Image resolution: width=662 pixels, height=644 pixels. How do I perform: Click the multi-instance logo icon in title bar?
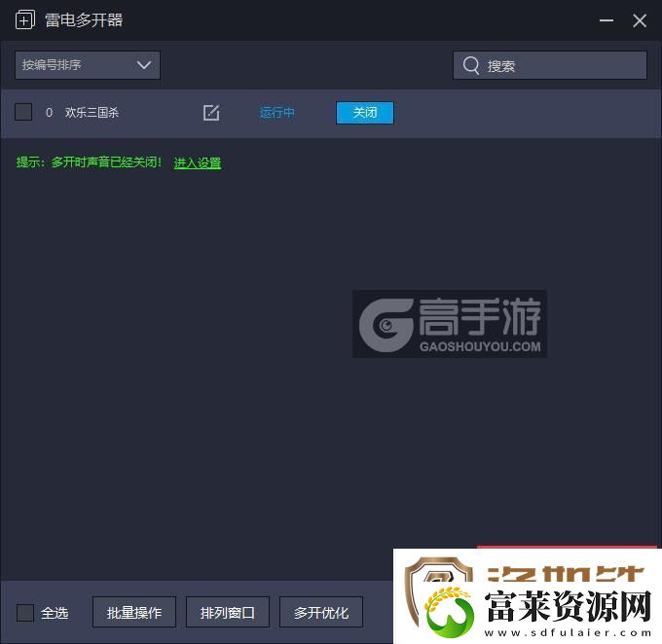pos(25,20)
